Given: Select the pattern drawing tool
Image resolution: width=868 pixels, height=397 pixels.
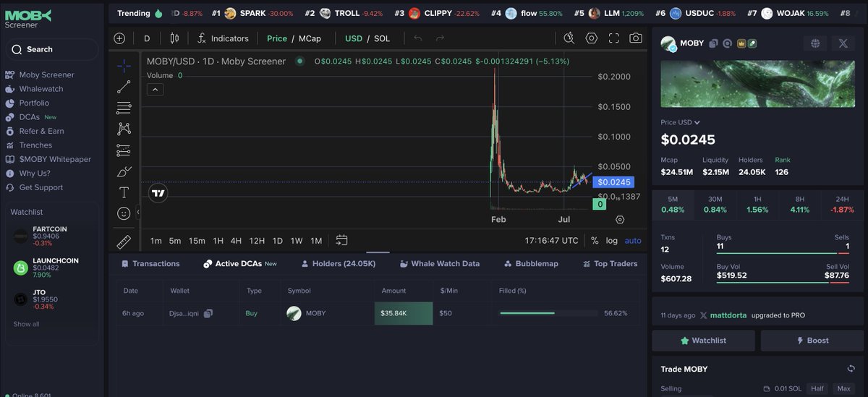Looking at the screenshot, I should 124,129.
